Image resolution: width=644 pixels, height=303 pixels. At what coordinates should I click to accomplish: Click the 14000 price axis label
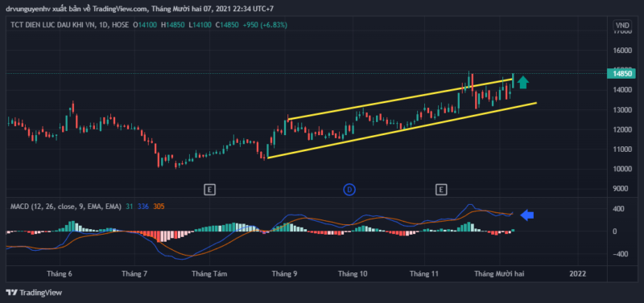621,90
